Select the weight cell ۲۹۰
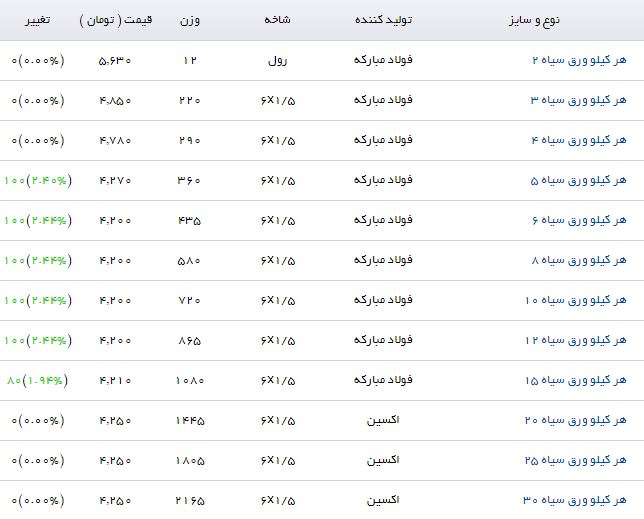Image resolution: width=644 pixels, height=519 pixels. click(190, 141)
